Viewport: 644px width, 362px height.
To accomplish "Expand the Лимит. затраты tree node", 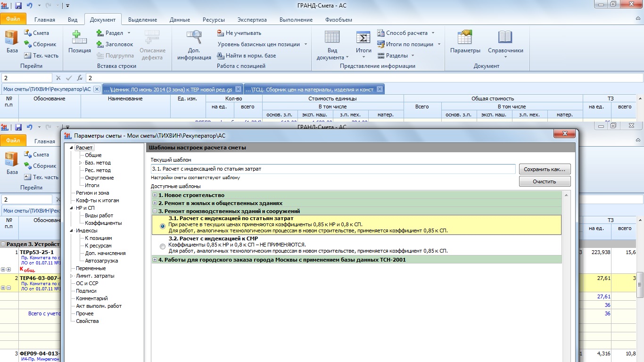I will pos(72,276).
